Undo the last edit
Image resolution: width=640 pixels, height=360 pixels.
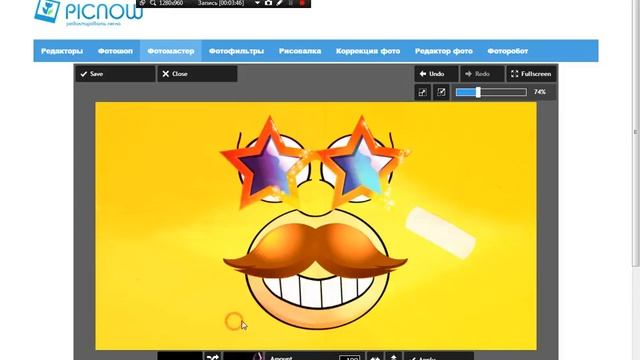click(x=436, y=74)
